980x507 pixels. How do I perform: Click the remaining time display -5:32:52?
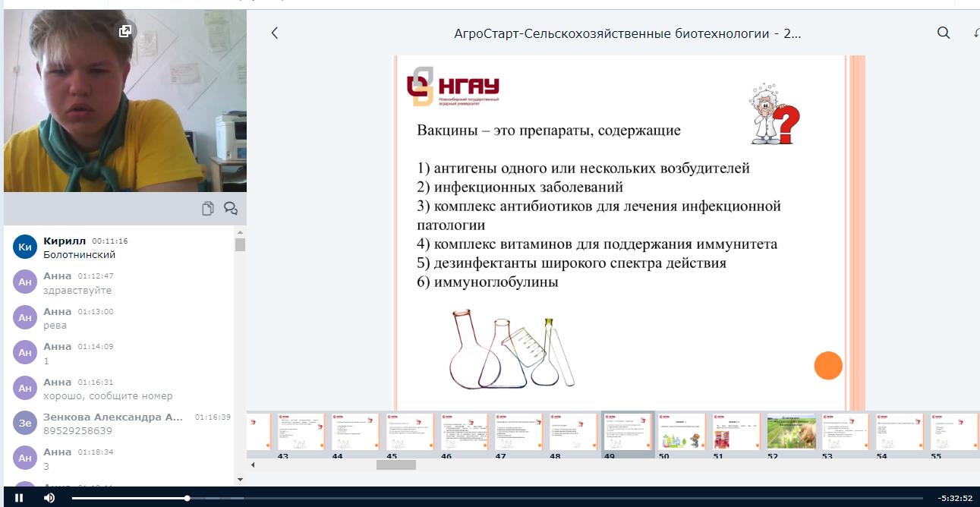point(955,498)
